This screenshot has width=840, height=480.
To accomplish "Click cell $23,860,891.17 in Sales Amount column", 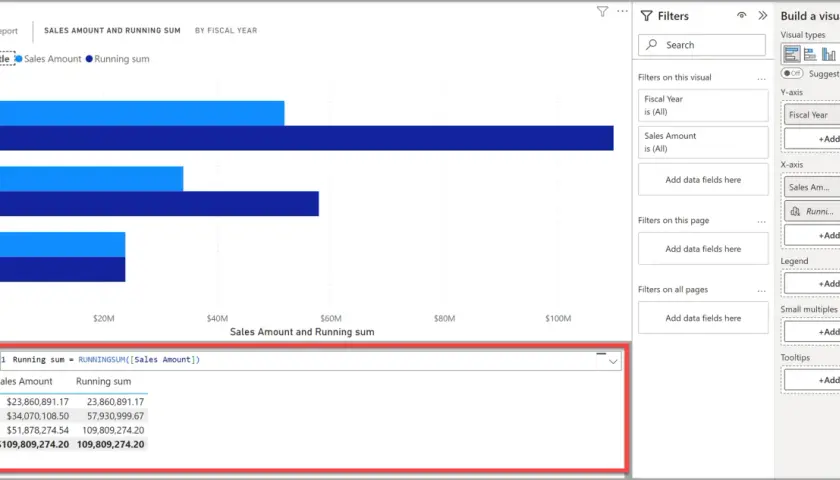I will [x=38, y=402].
